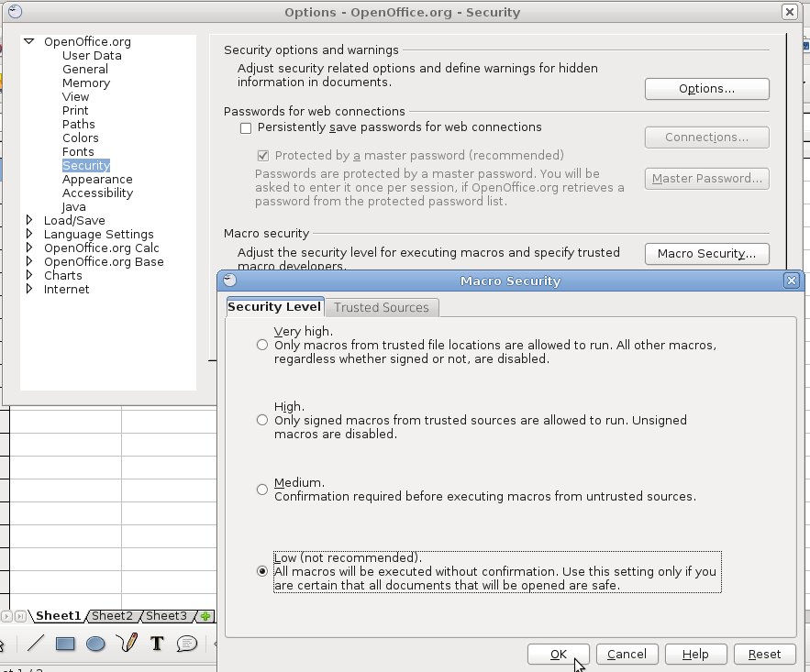Click the last-sheet navigation arrow
810x672 pixels.
tap(20, 616)
